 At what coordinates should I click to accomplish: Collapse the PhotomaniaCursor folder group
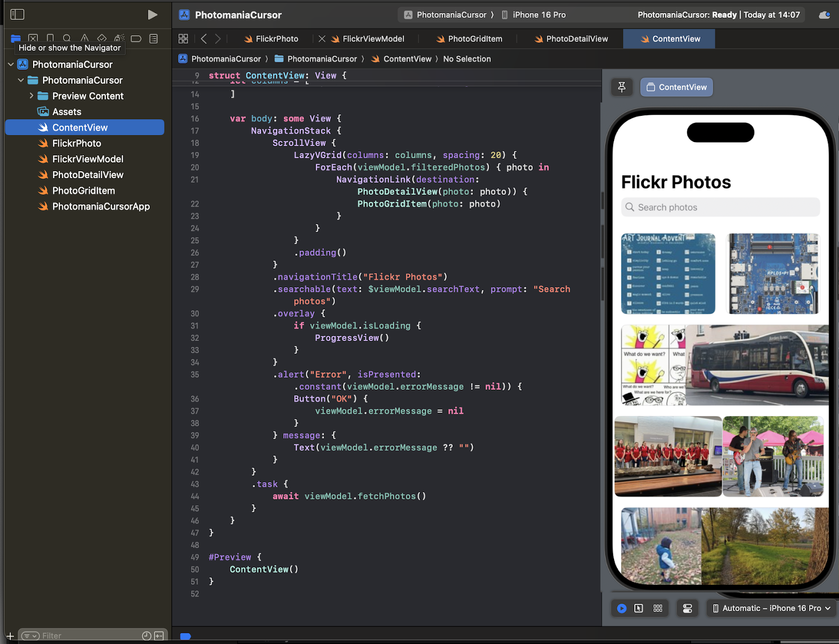pos(21,80)
